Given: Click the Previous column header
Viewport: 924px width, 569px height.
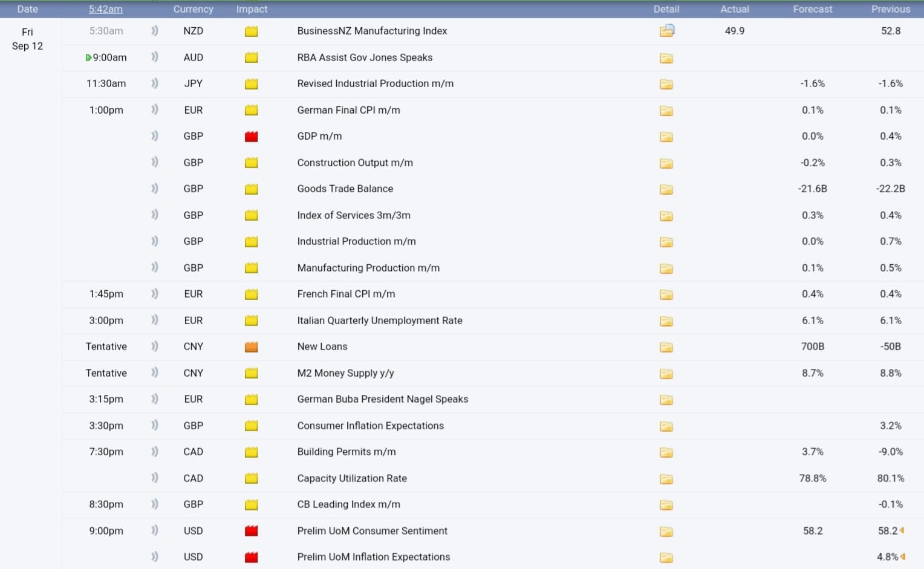Looking at the screenshot, I should [x=890, y=9].
